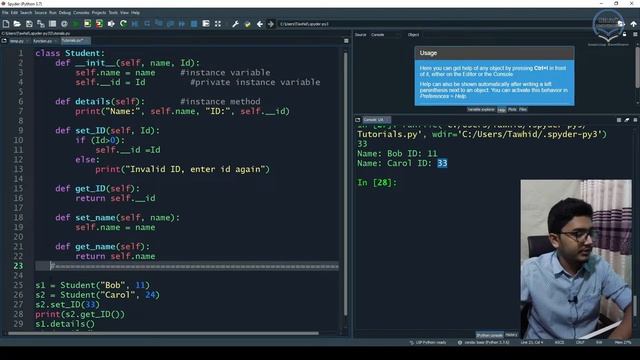The image size is (640, 360).
Task: Click the debugger Step return icon
Action: (170, 24)
